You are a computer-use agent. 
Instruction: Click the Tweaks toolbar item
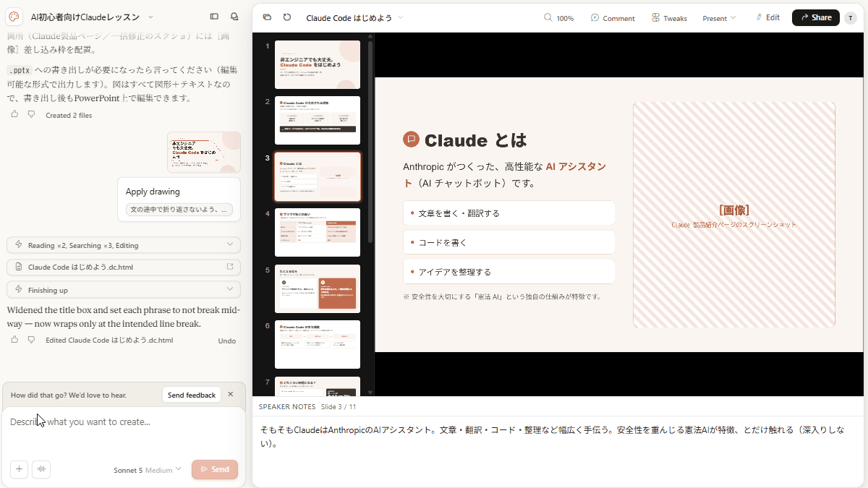(x=669, y=18)
